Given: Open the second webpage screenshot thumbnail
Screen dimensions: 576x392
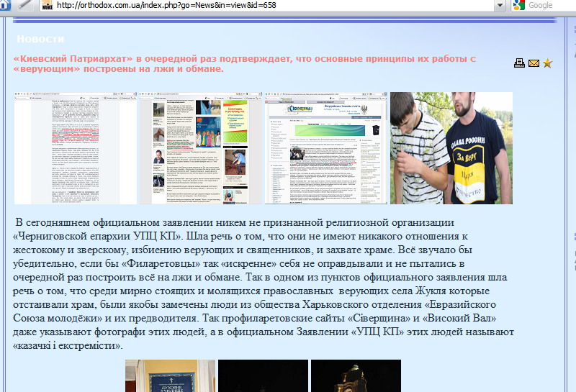Looking at the screenshot, I should [x=201, y=148].
